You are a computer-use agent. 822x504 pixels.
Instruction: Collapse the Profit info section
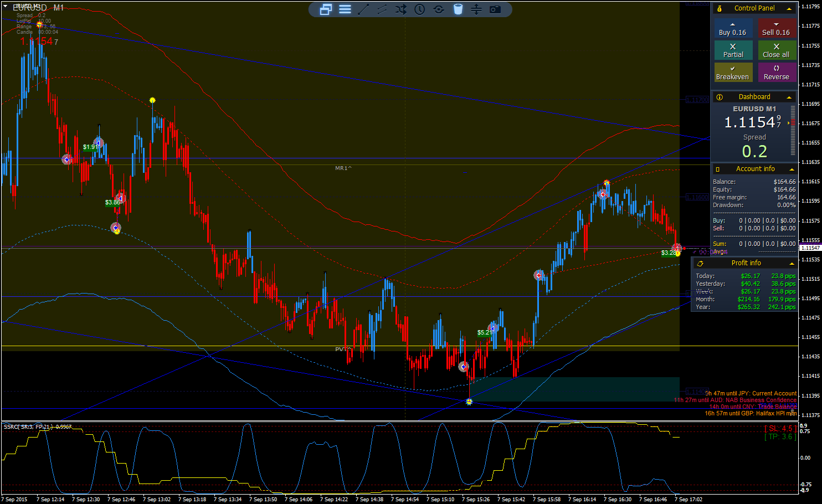pos(792,264)
